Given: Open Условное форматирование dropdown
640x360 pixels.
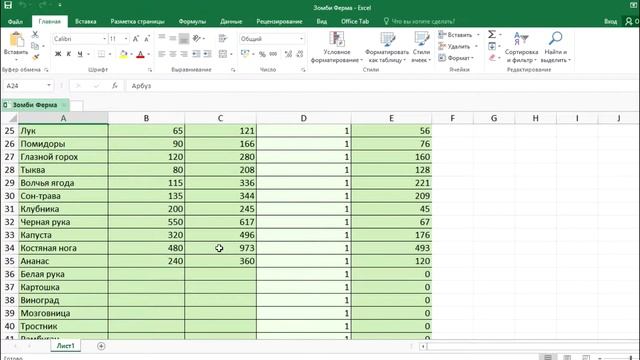Looking at the screenshot, I should [x=337, y=47].
